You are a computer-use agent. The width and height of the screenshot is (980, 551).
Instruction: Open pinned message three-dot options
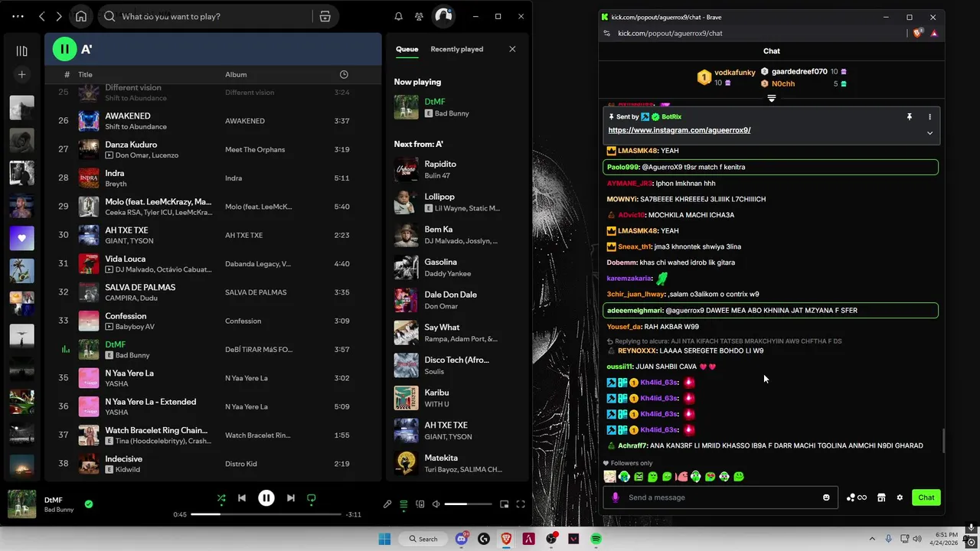click(x=929, y=117)
